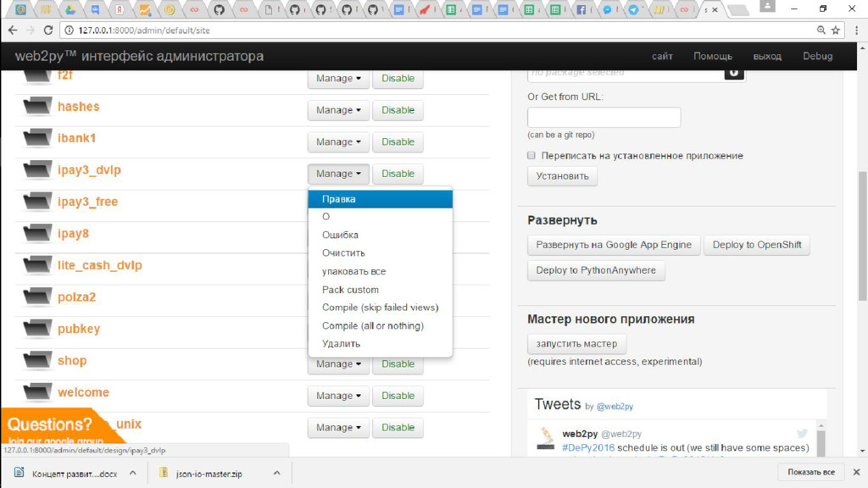This screenshot has width=868, height=488.
Task: Disable the ibank1 application
Action: coord(398,141)
